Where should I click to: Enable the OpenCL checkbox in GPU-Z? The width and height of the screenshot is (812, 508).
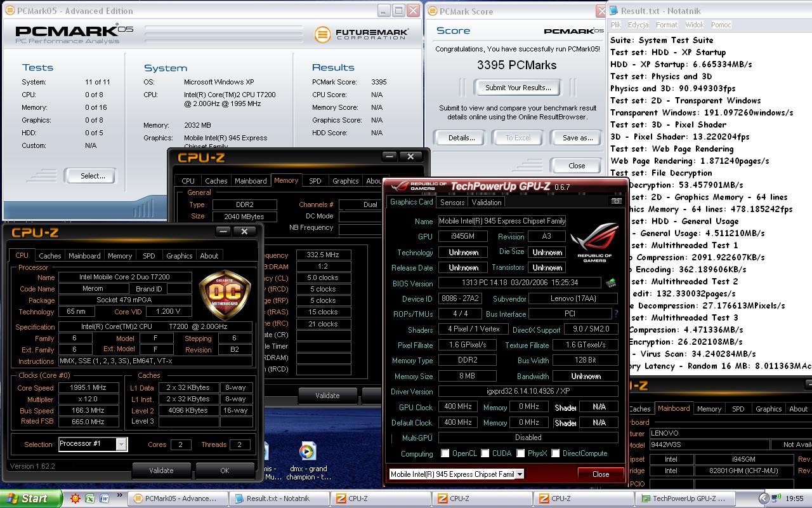pyautogui.click(x=445, y=453)
